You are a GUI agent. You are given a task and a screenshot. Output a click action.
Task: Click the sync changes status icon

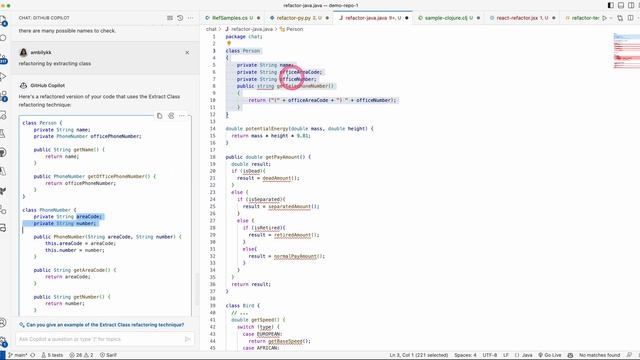33,355
